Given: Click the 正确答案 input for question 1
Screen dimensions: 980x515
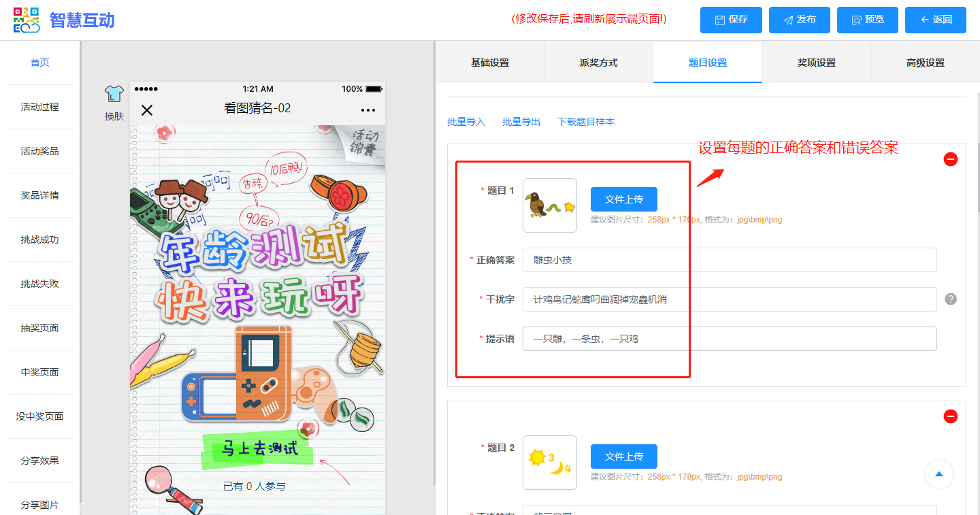Looking at the screenshot, I should pos(730,260).
